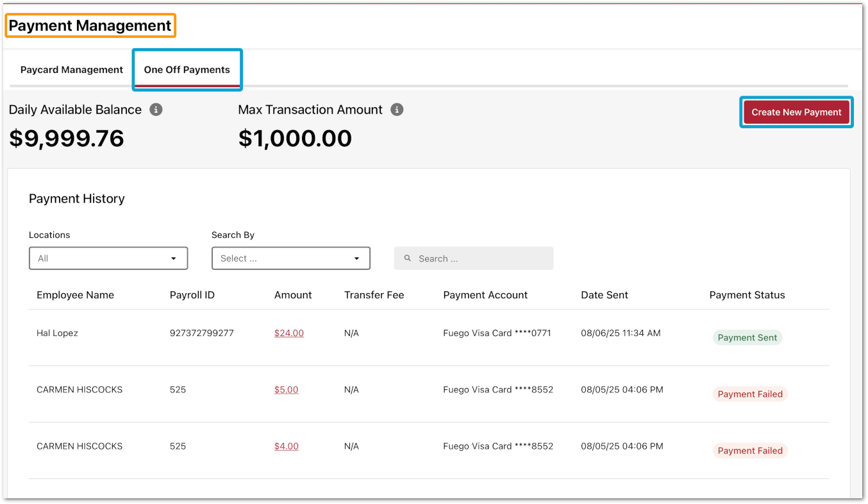
Task: Focus the payment history Search field
Action: 481,258
